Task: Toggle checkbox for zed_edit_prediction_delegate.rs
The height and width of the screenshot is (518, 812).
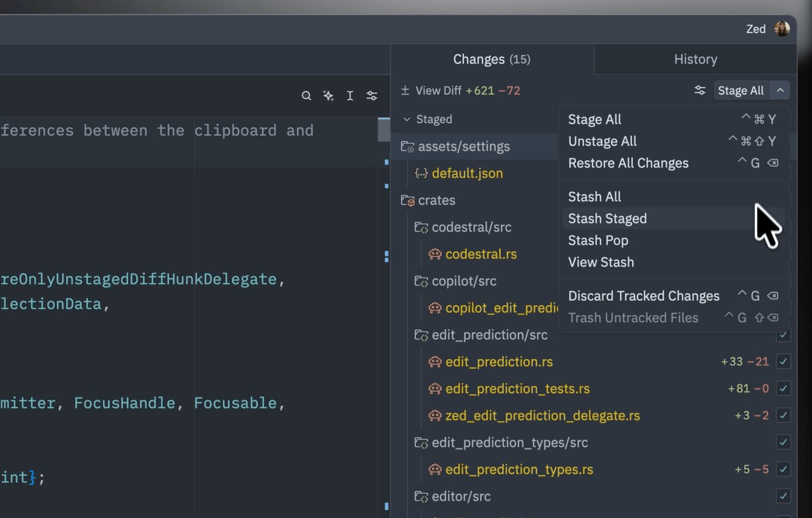Action: click(784, 415)
